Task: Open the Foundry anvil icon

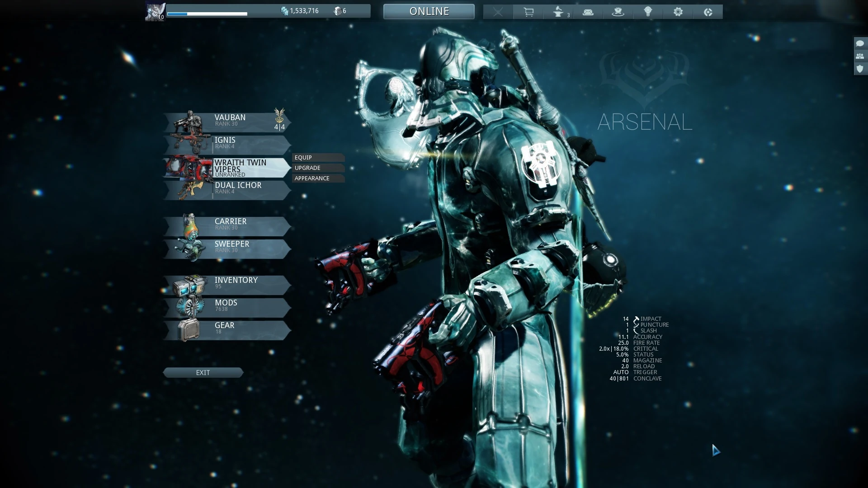Action: tap(558, 12)
